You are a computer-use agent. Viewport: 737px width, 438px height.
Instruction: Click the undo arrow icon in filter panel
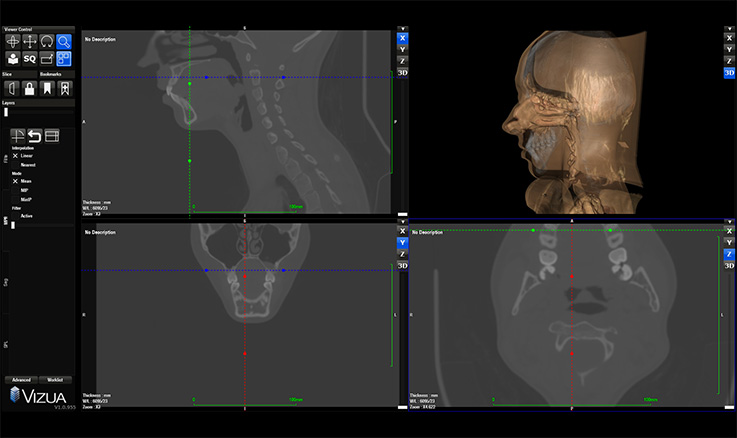coord(35,136)
